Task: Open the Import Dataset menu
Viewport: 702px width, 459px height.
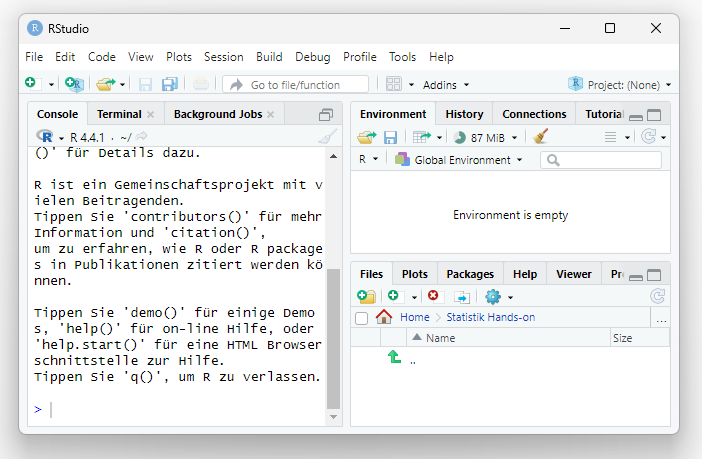Action: point(427,137)
